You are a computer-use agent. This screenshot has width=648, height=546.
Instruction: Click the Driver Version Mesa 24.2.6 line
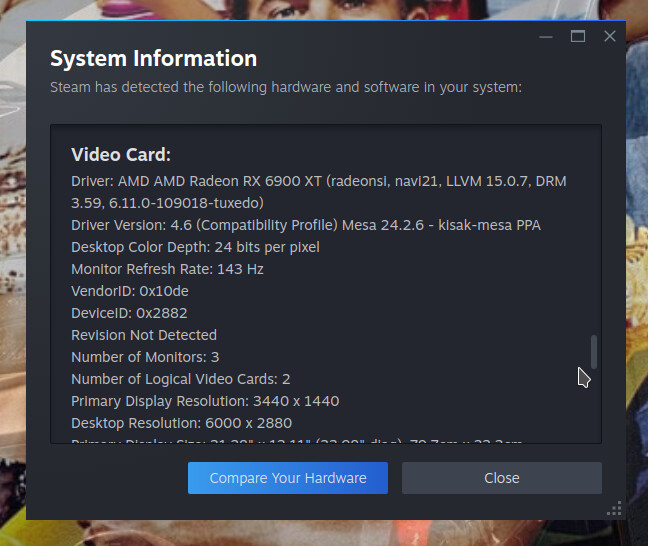[x=305, y=225]
